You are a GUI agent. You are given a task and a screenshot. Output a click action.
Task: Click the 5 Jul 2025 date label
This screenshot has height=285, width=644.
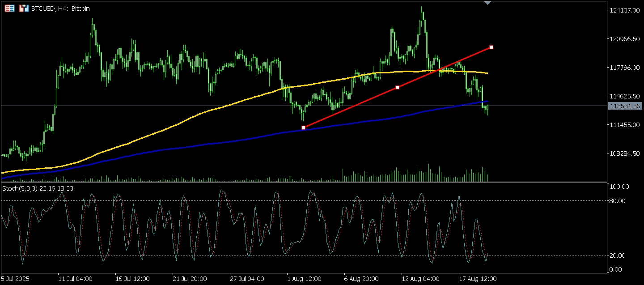click(15, 279)
